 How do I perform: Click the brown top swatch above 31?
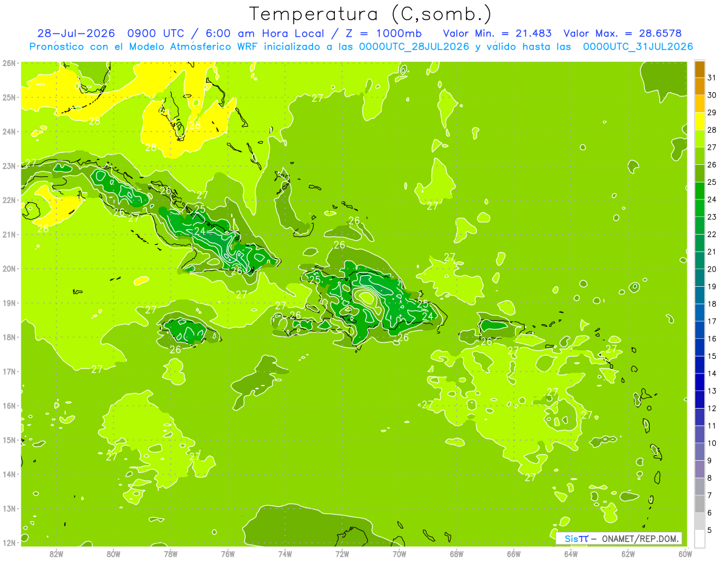point(699,69)
